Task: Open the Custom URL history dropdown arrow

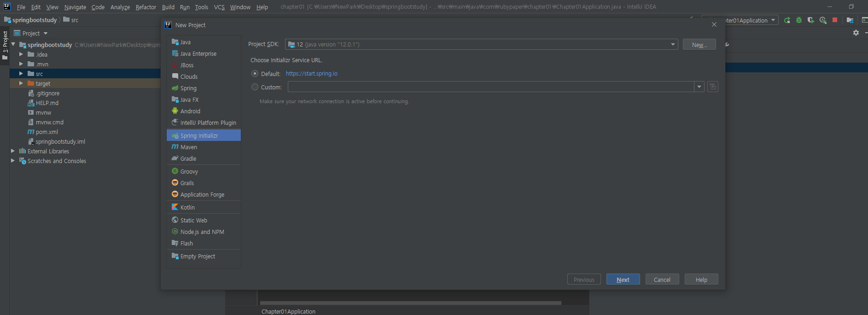Action: click(699, 87)
